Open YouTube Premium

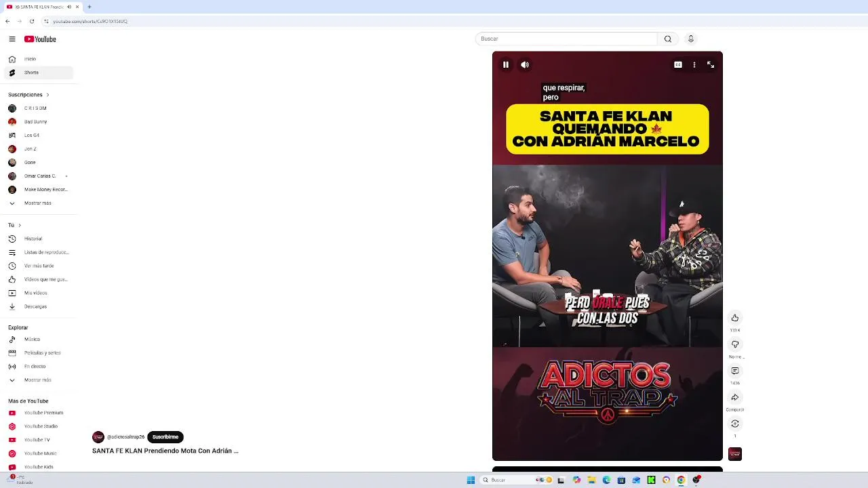39,413
